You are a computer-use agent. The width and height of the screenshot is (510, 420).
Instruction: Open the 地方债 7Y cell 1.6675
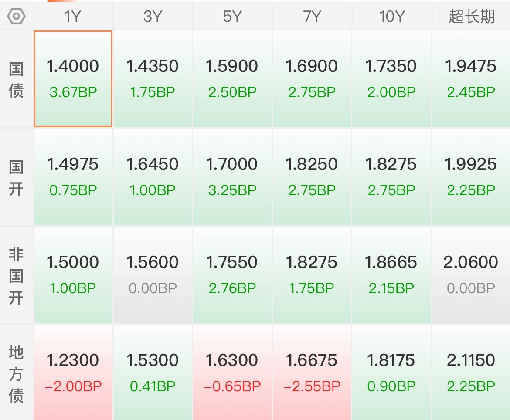tap(312, 373)
